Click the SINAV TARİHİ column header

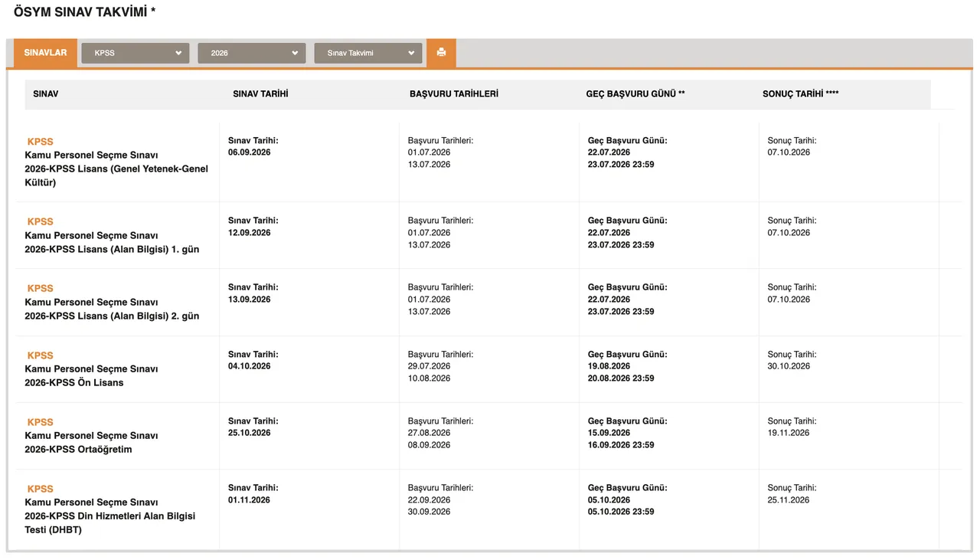260,94
